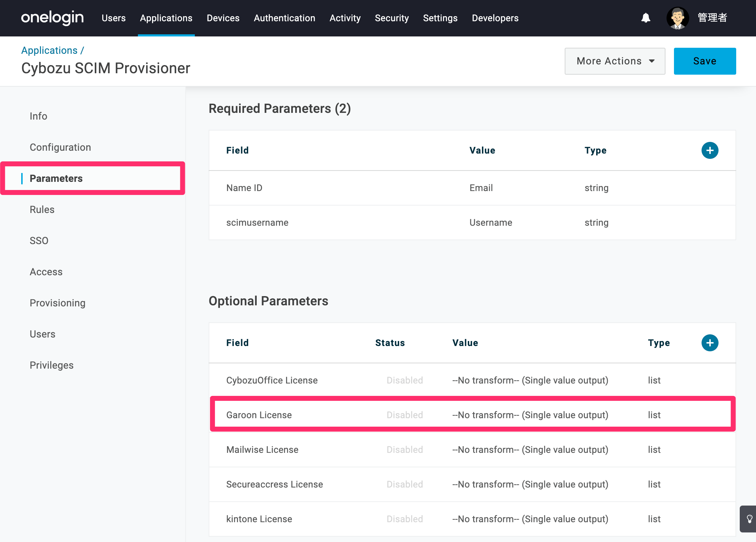Add a required parameter with plus icon
Screen dimensions: 756x542
[710, 150]
